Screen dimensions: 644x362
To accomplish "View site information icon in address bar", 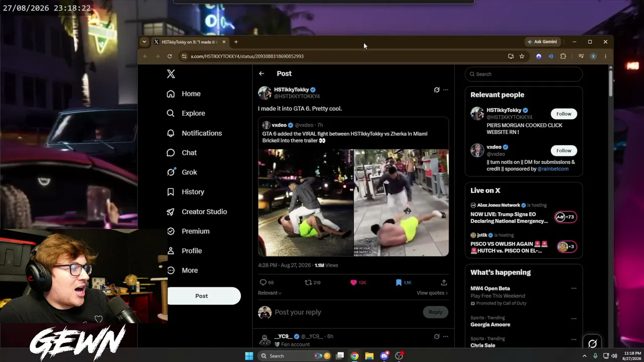I will (x=184, y=56).
